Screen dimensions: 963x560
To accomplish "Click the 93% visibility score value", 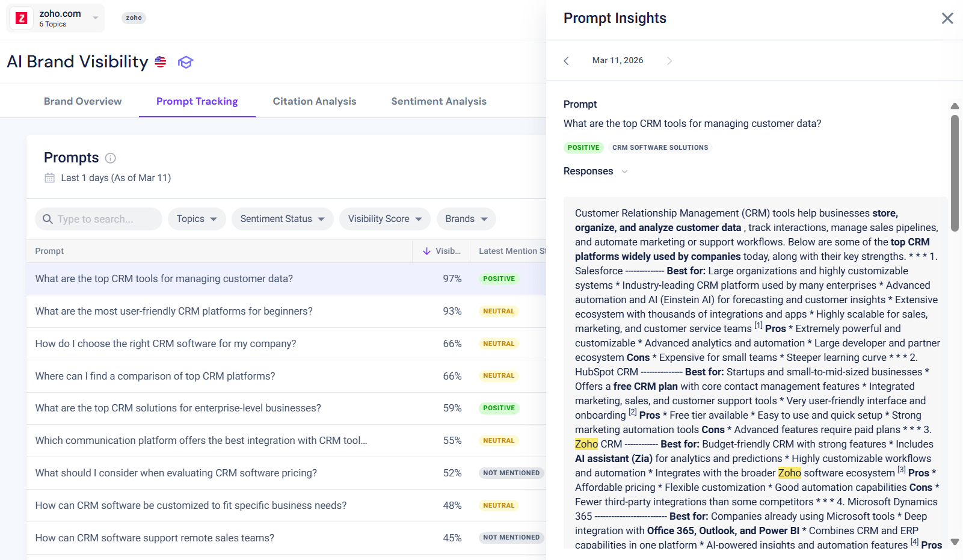I will pyautogui.click(x=452, y=311).
